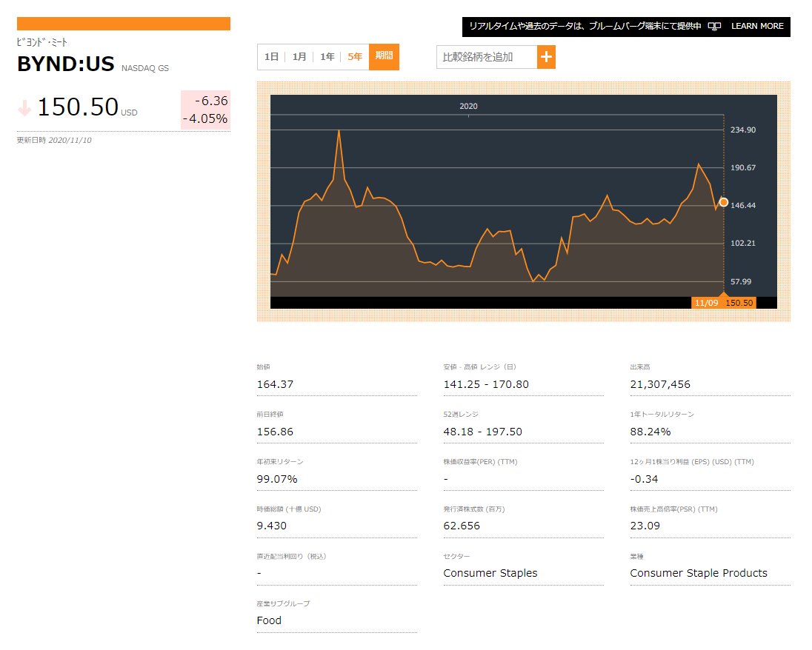Click the previous close value 156.86
The image size is (812, 650).
(x=275, y=432)
